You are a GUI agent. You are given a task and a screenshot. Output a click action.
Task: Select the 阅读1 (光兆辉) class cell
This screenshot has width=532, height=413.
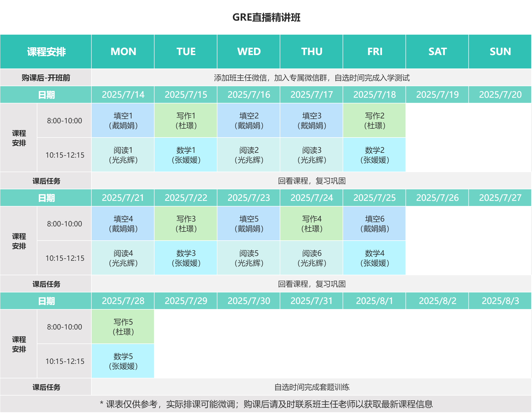(x=123, y=155)
